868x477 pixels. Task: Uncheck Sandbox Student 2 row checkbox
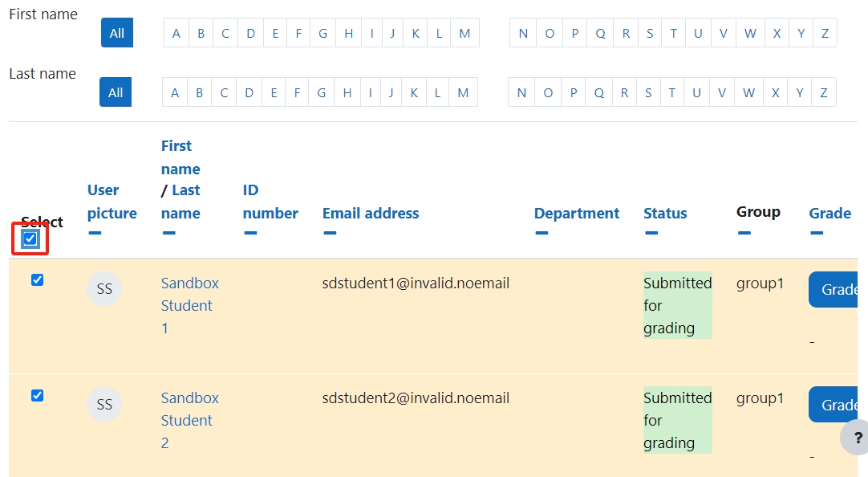(37, 396)
